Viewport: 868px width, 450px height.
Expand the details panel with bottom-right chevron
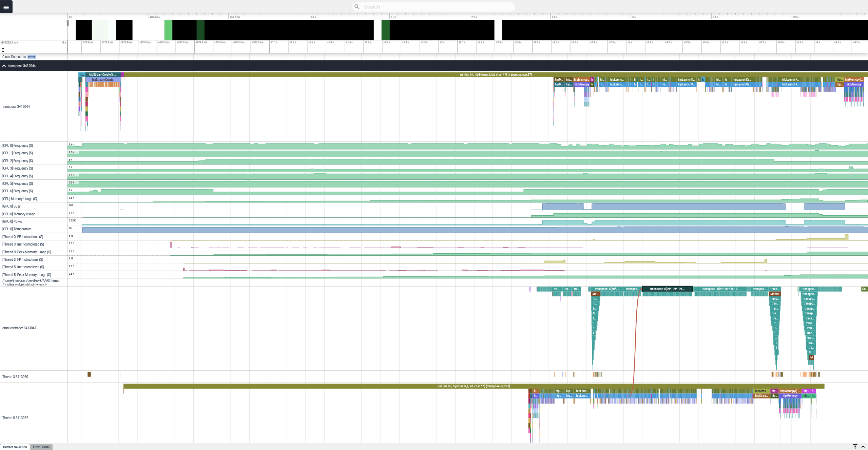[863, 446]
